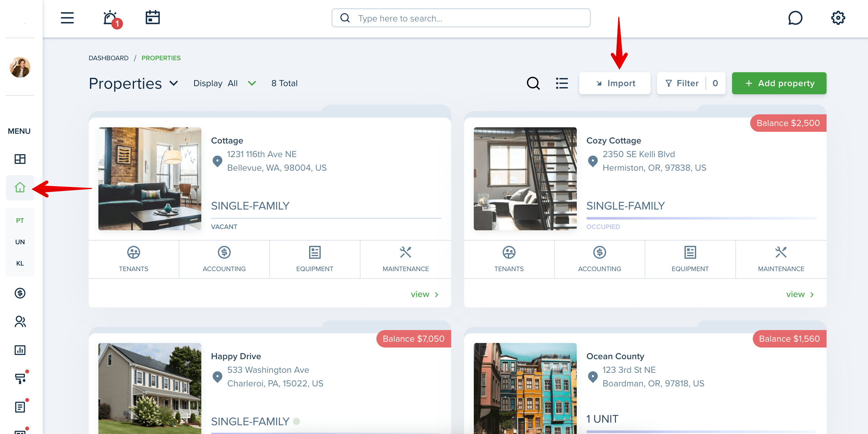Open the chat messages icon
The width and height of the screenshot is (868, 434).
coord(795,18)
